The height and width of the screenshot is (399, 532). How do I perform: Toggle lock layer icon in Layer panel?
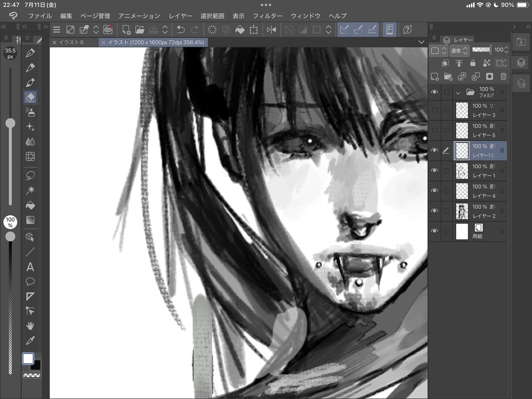tap(473, 63)
